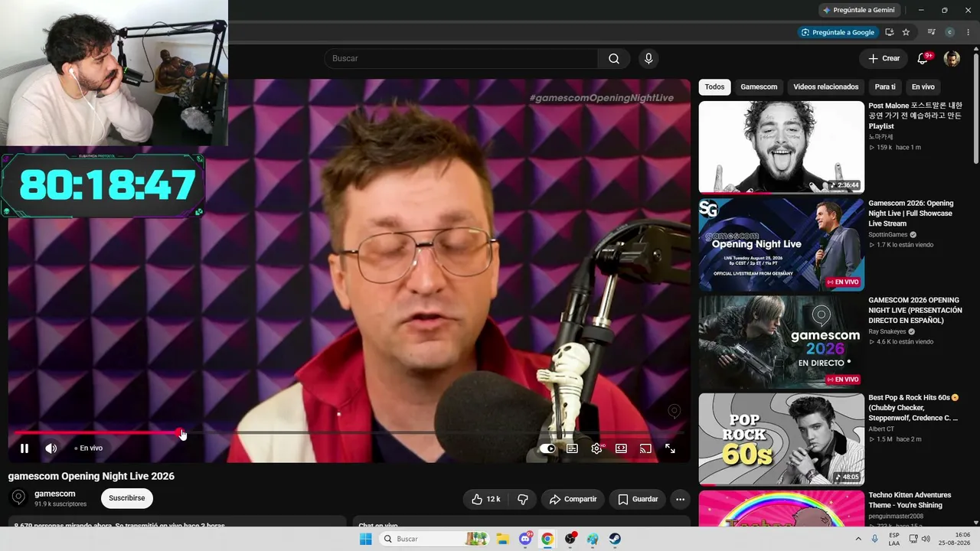This screenshot has height=551, width=980.
Task: Open 'Best Pop & Rock Hits 60s' title
Action: pos(913,408)
